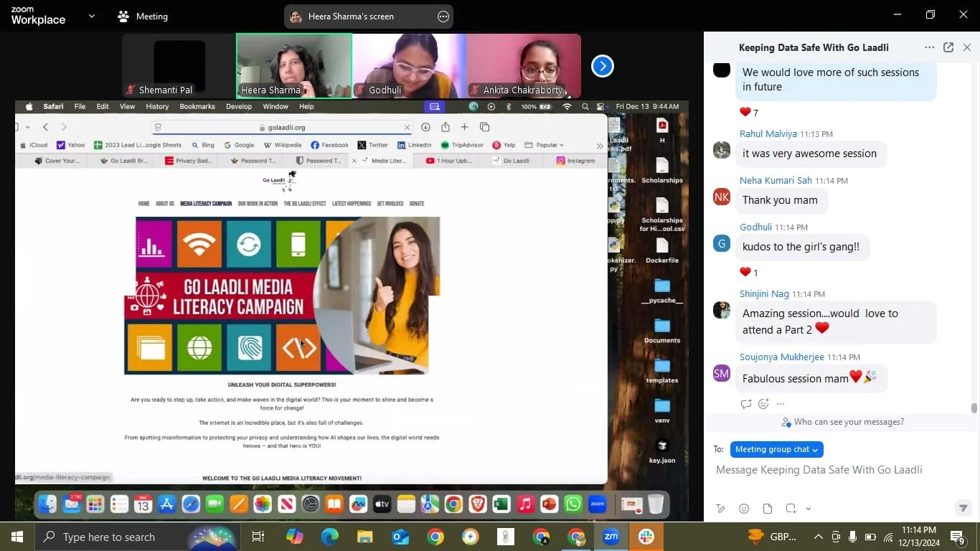This screenshot has width=980, height=551.
Task: Open chat panel more options menu
Action: tap(930, 47)
